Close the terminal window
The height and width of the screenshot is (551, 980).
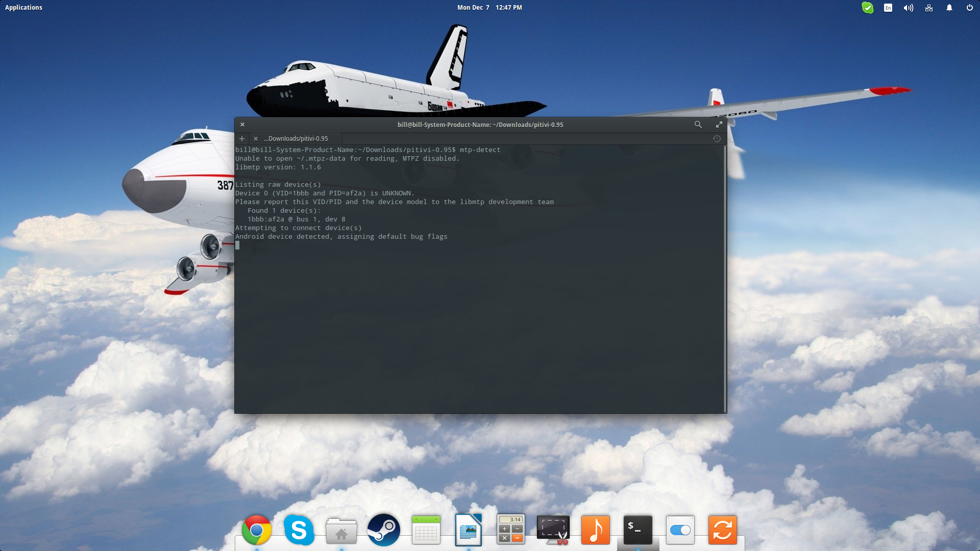point(242,124)
